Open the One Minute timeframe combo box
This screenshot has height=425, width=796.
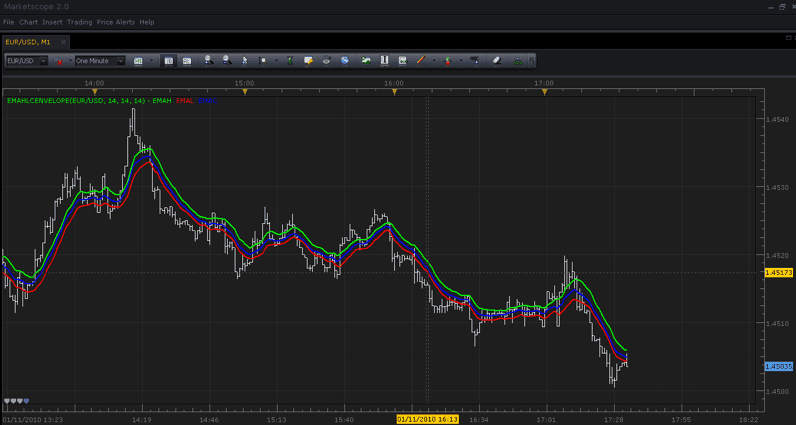point(100,61)
